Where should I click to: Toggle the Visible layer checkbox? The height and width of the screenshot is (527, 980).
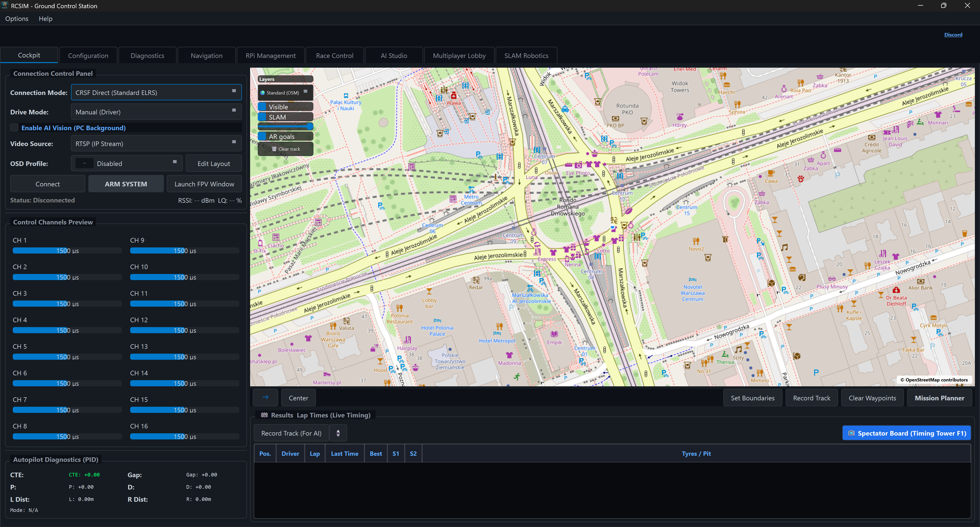(263, 106)
